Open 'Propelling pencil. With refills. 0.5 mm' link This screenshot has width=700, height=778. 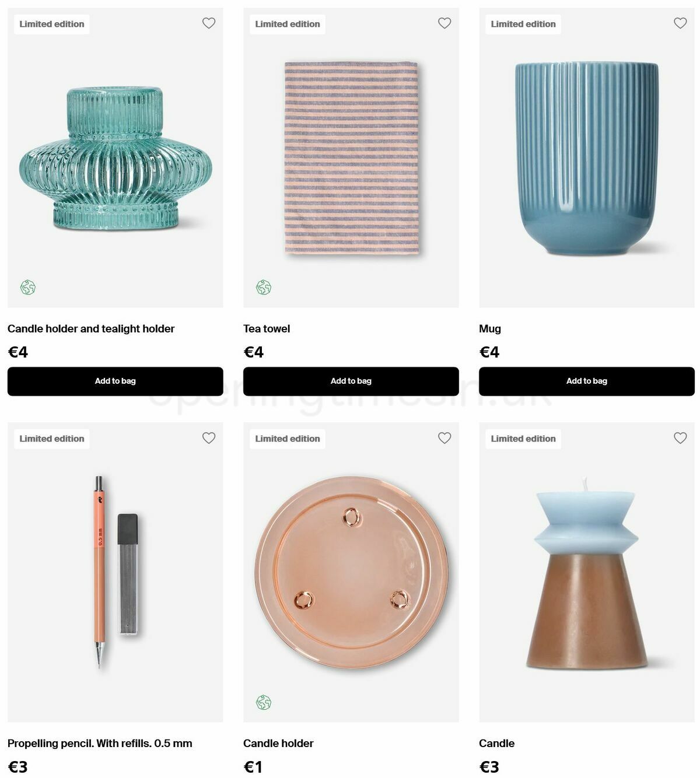[100, 744]
